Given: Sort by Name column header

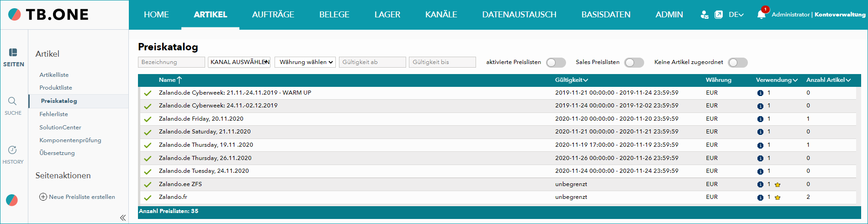Looking at the screenshot, I should click(170, 80).
